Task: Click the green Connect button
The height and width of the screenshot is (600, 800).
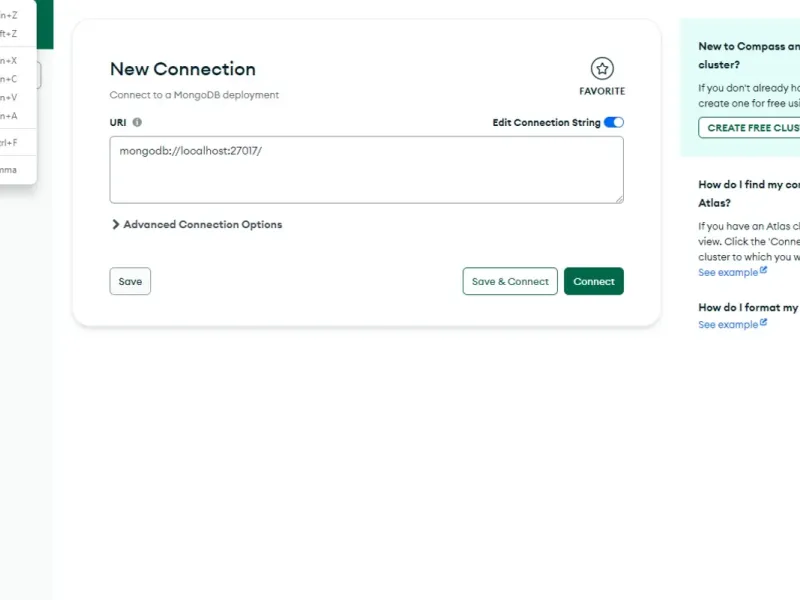Action: pyautogui.click(x=594, y=282)
